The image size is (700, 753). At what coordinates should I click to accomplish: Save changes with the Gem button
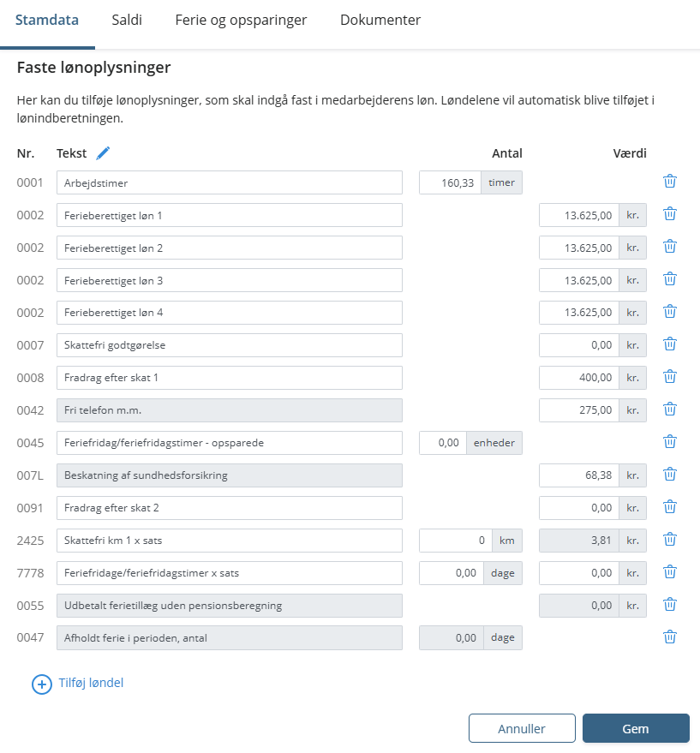[x=636, y=728]
